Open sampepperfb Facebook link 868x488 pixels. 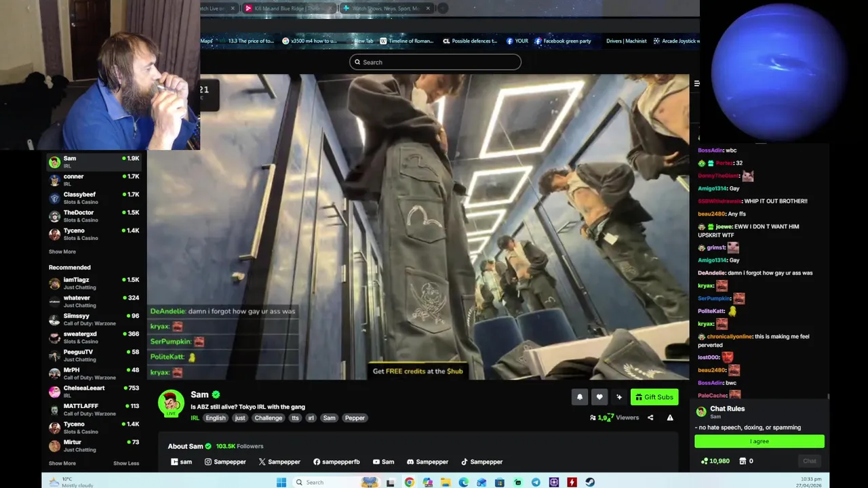pyautogui.click(x=336, y=462)
